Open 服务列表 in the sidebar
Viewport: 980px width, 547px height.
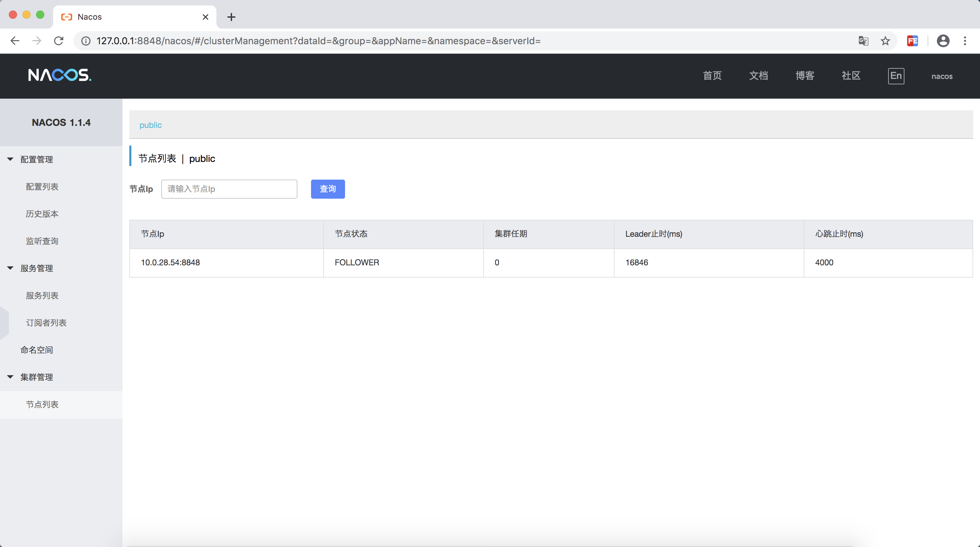point(42,296)
